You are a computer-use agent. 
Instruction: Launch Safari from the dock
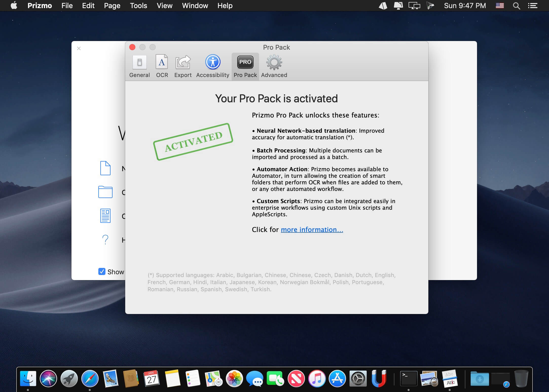[x=90, y=378]
